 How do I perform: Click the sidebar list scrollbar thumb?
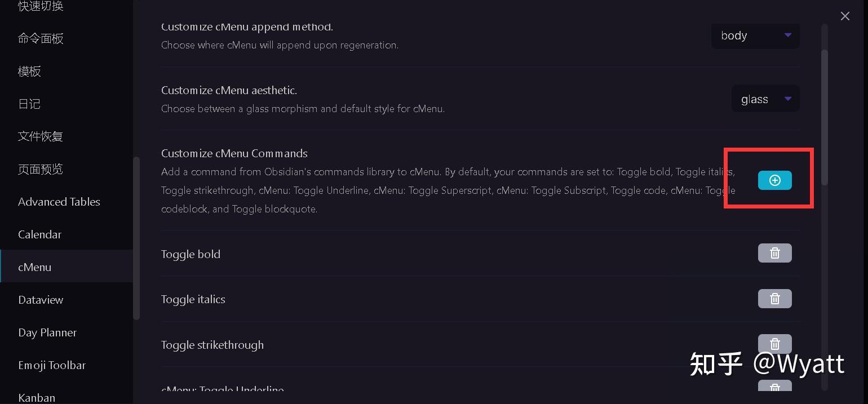coord(136,238)
